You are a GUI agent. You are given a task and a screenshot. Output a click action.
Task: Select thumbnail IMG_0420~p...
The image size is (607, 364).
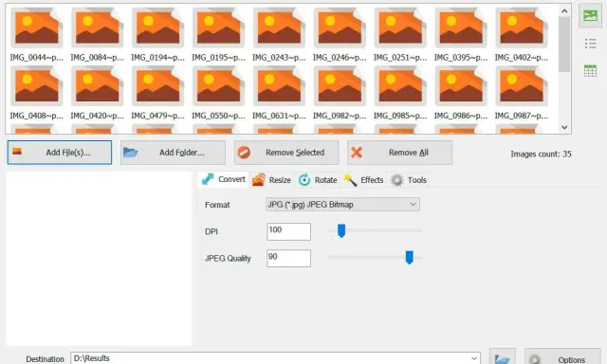pos(97,93)
